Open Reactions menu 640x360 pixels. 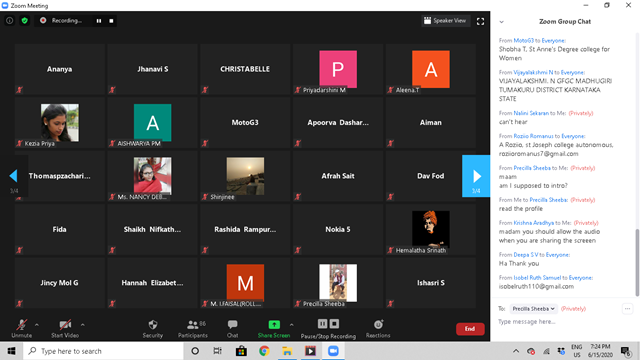[378, 328]
